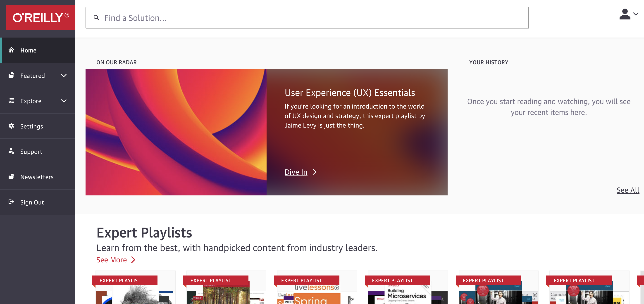Click the Sign Out arrow icon

(x=11, y=202)
